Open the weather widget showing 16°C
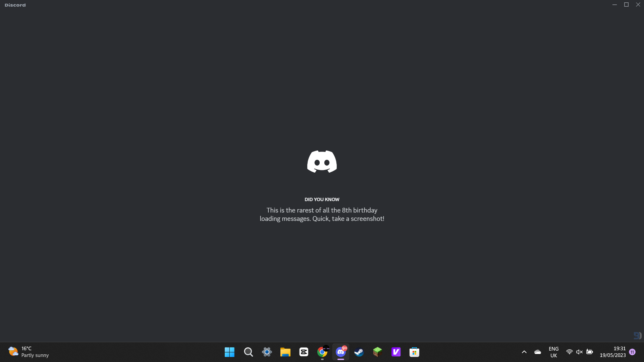 tap(29, 352)
